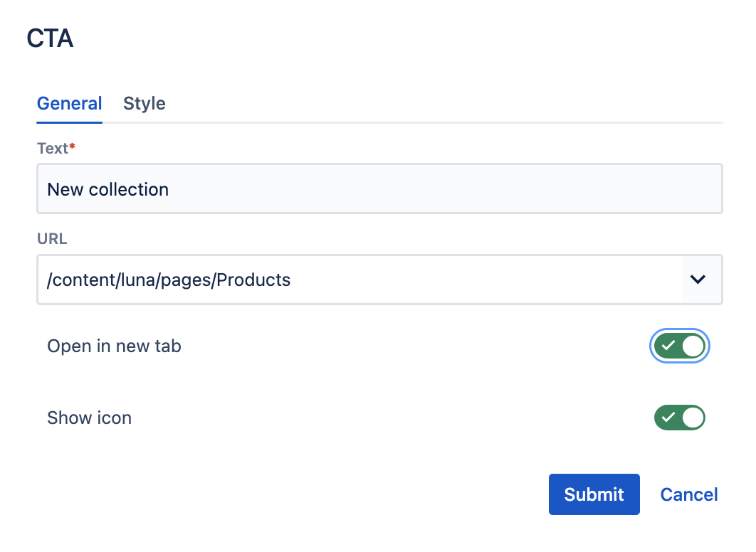The width and height of the screenshot is (756, 552).
Task: Cancel the CTA dialog
Action: (689, 494)
